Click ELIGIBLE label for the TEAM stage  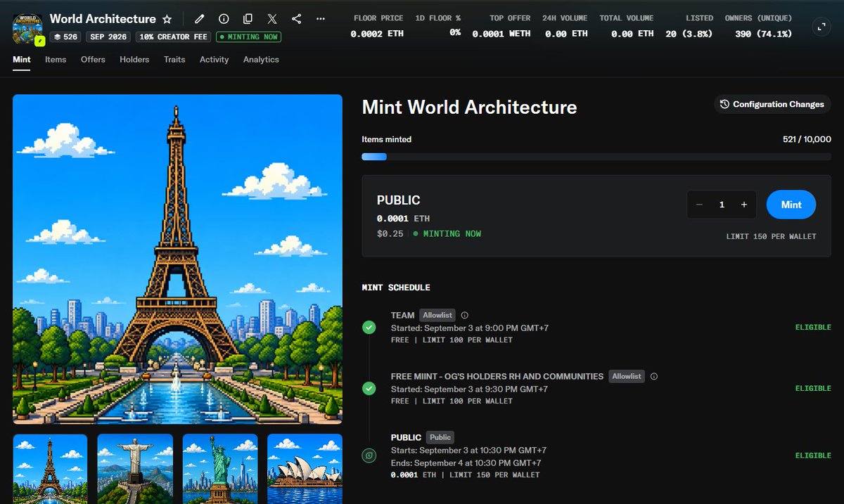(x=813, y=328)
